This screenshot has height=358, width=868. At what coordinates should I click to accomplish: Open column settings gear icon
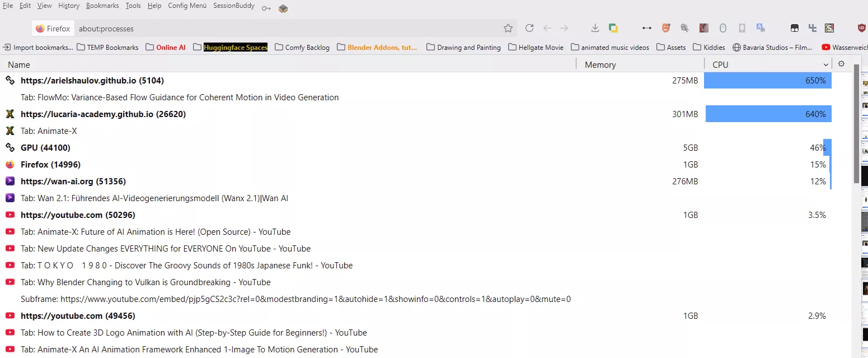click(x=841, y=64)
